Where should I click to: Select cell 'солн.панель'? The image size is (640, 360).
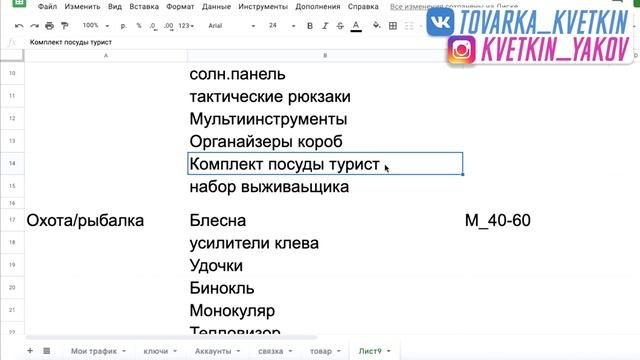tap(325, 74)
